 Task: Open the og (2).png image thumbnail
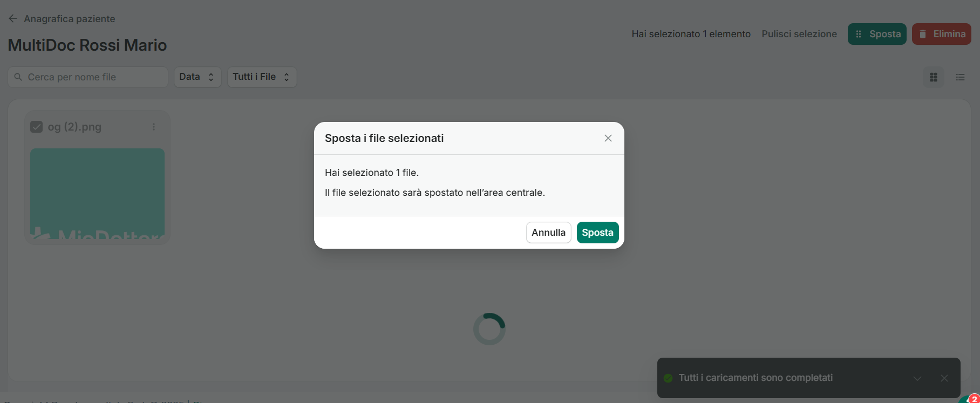[x=97, y=194]
